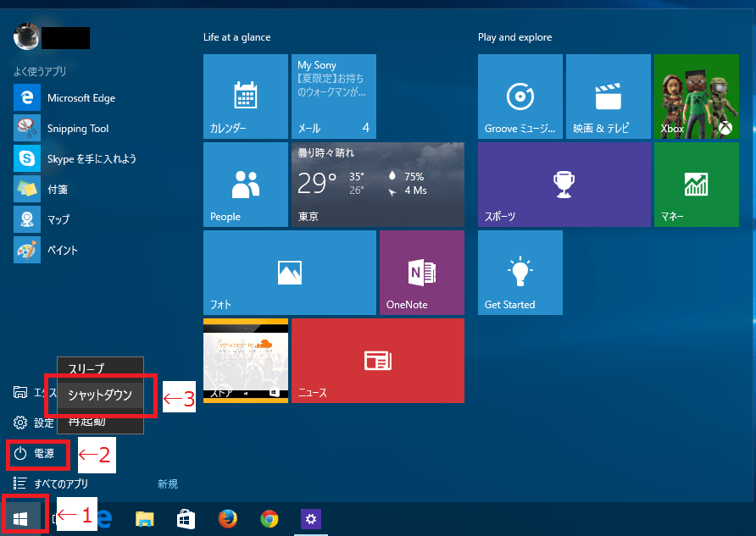Select スリープ from the power menu
Image resolution: width=756 pixels, height=536 pixels.
tap(86, 369)
